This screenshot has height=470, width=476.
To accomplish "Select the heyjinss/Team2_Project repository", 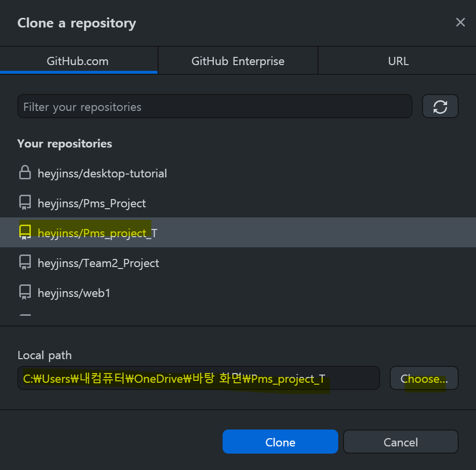I will tap(238, 263).
